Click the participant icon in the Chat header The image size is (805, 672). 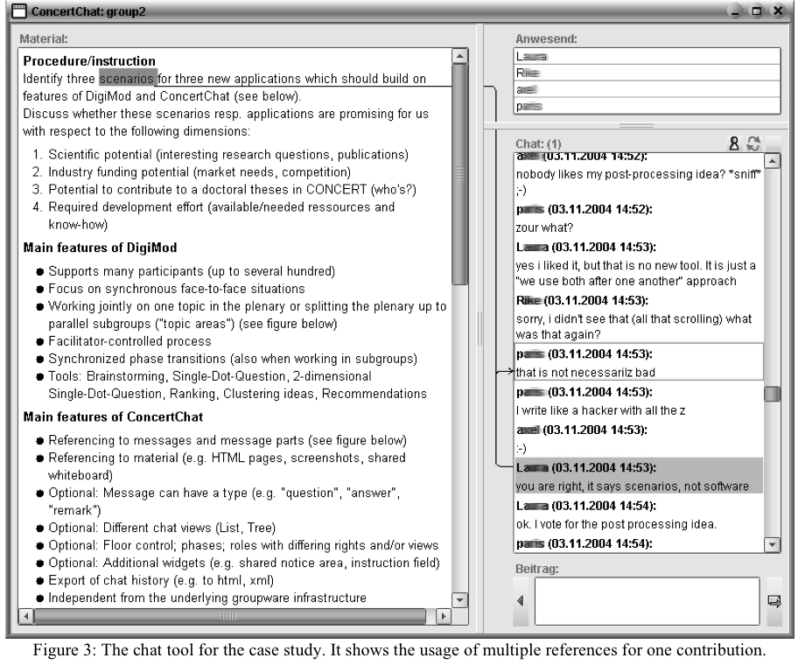click(x=734, y=143)
